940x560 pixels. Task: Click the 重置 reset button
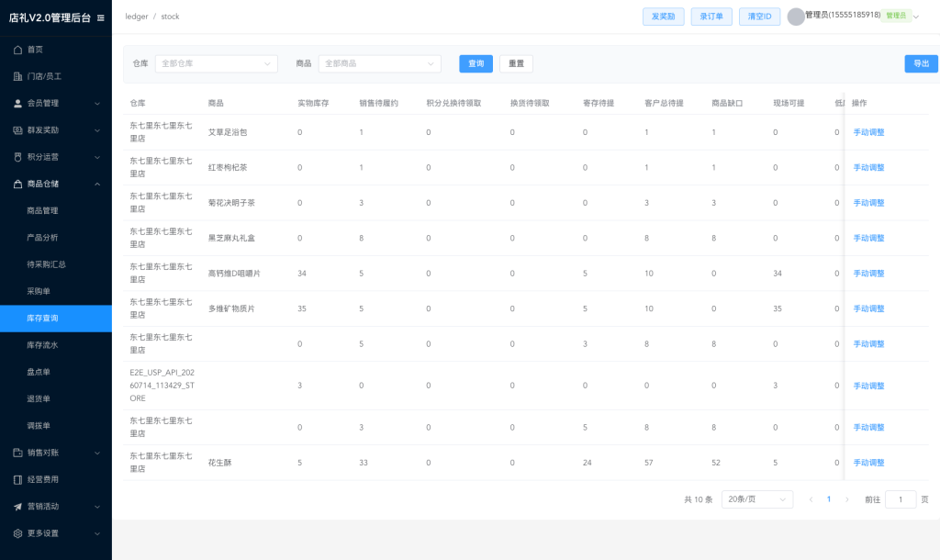tap(516, 63)
